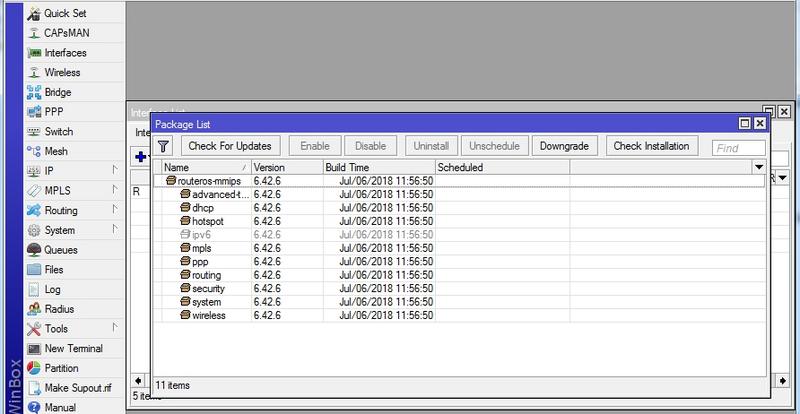
Task: Sort packages by the Version column header
Action: pyautogui.click(x=287, y=167)
